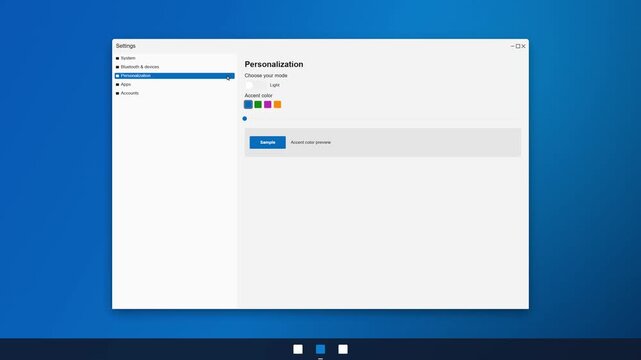Maximize the Settings window

[x=518, y=46]
